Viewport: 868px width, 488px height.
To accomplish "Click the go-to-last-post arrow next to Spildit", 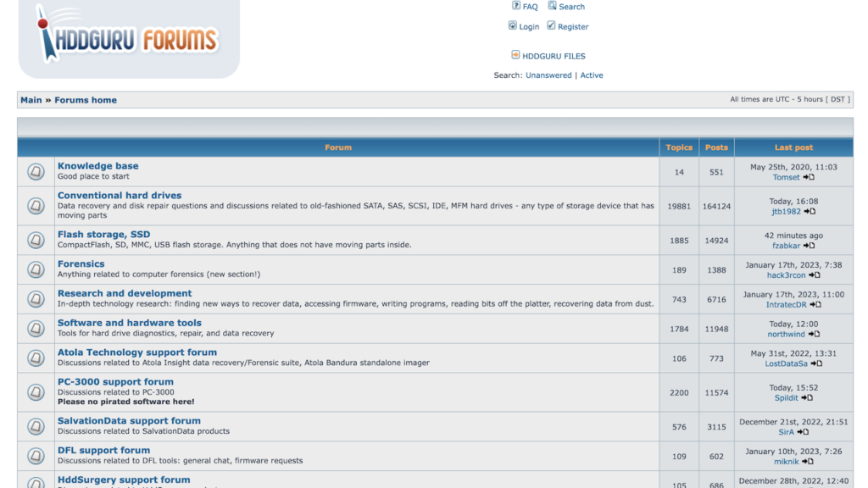I will (x=805, y=398).
